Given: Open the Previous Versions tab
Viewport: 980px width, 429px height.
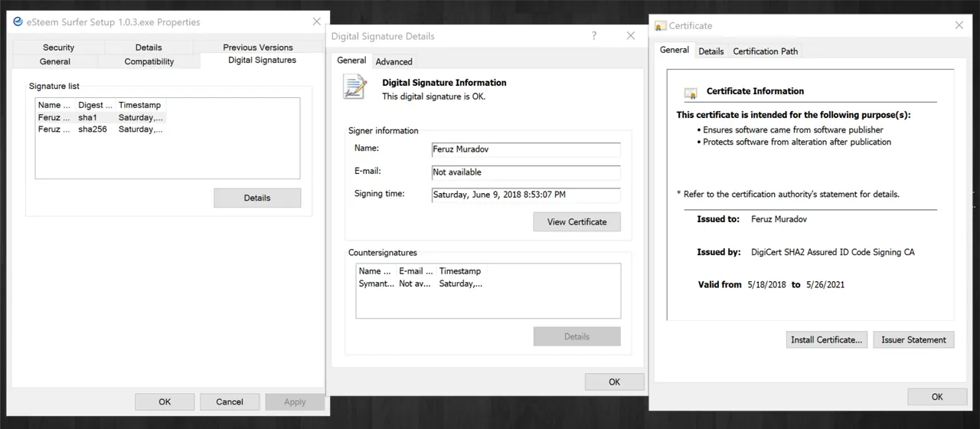Looking at the screenshot, I should [x=258, y=47].
